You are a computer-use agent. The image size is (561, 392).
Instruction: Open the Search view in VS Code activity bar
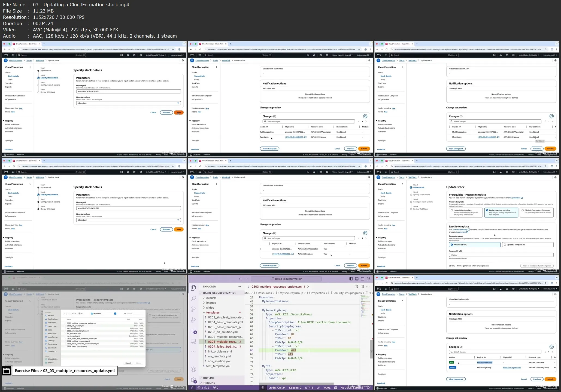pyautogui.click(x=193, y=299)
